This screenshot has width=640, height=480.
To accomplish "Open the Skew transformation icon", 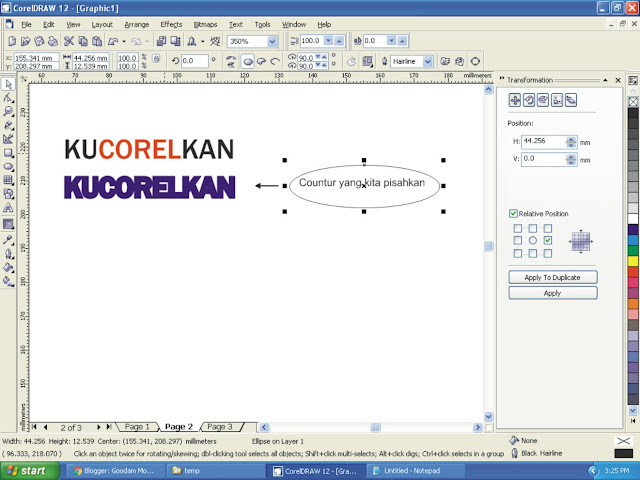I will click(571, 100).
